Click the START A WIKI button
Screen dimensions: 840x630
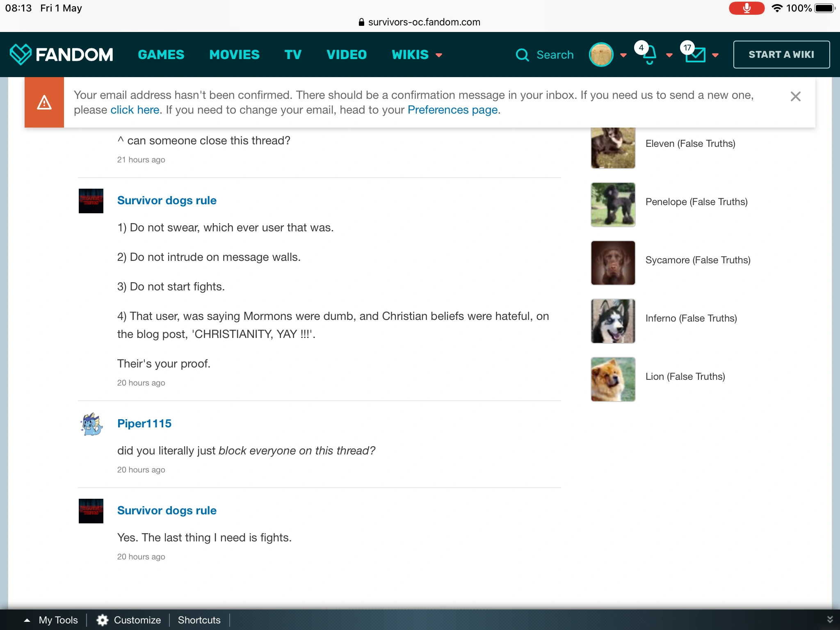[781, 55]
